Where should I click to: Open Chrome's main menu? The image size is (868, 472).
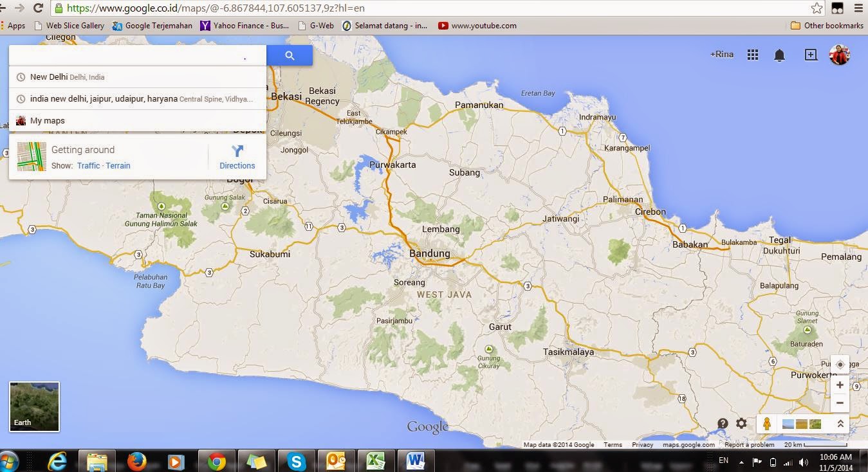pyautogui.click(x=858, y=9)
